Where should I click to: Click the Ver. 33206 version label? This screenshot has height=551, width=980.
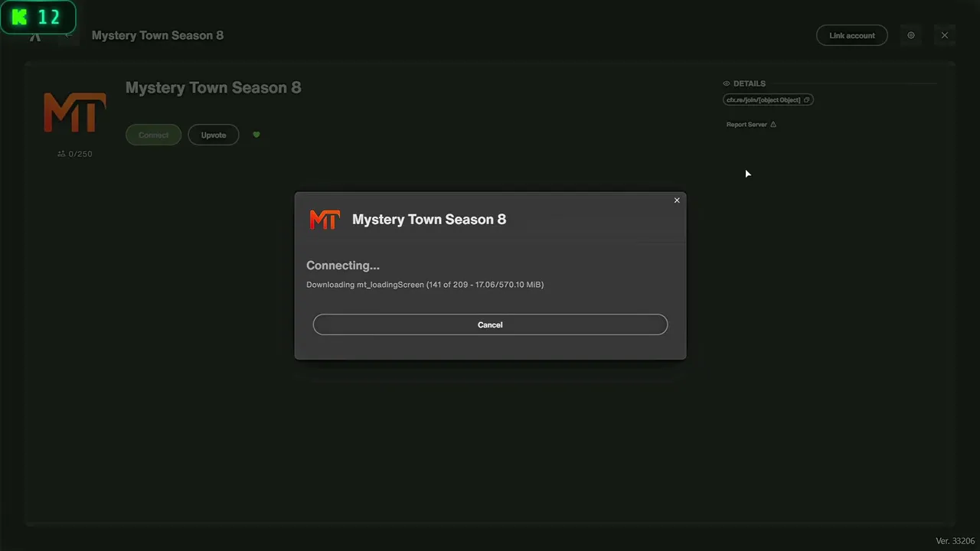[955, 541]
